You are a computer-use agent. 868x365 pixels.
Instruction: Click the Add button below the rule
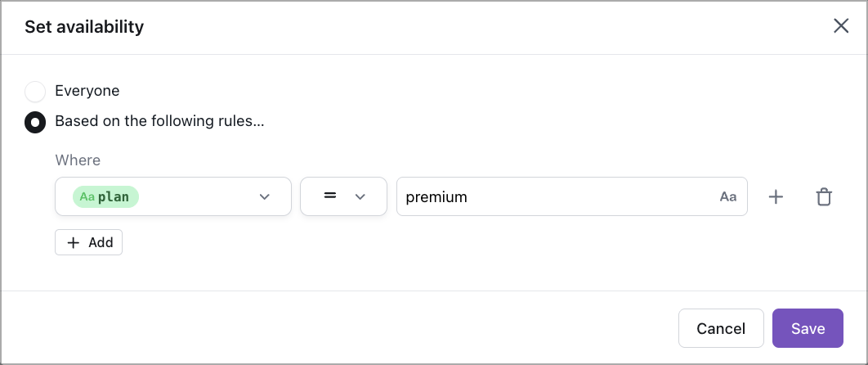88,242
